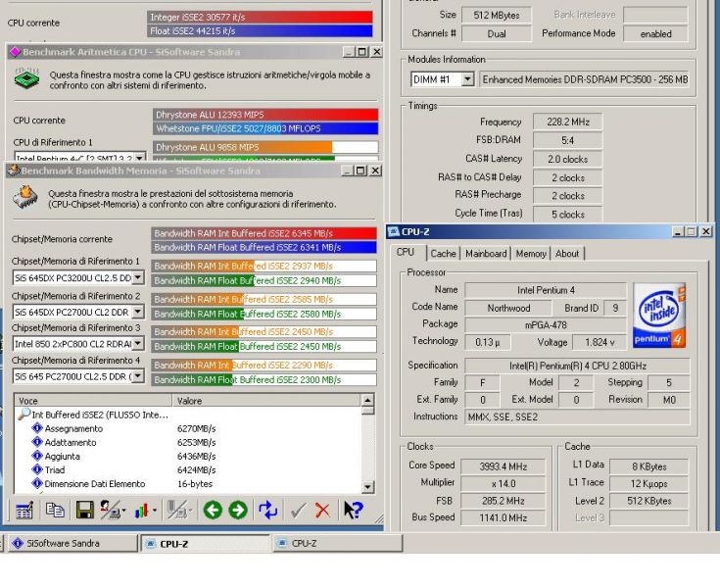Screen dimensions: 720x588
Task: Click the info icon next to Assegnamento
Action: (x=37, y=428)
